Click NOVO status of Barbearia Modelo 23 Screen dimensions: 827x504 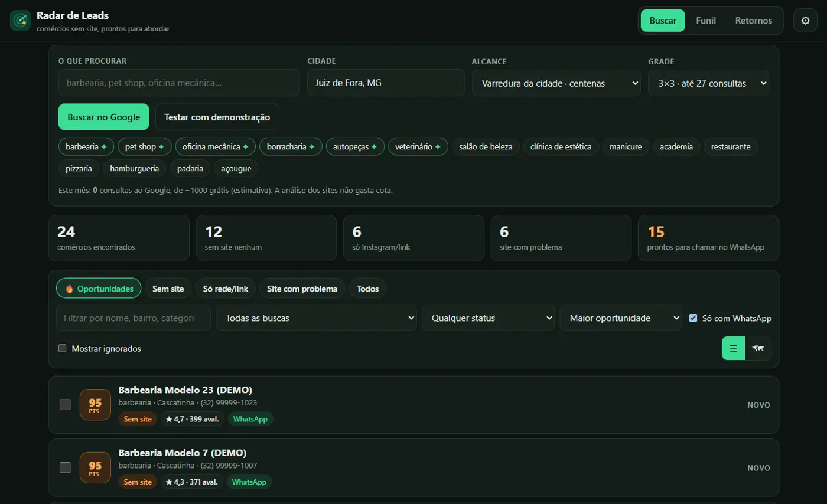click(758, 405)
